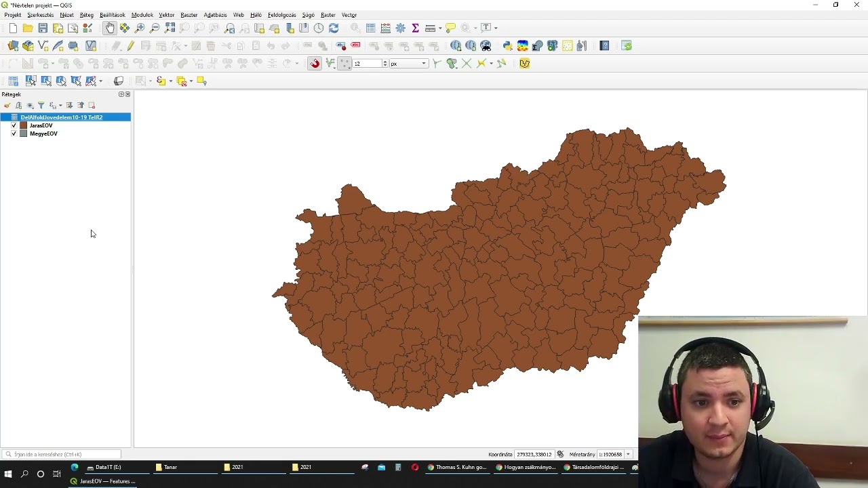Click the JarasEOV brown color swatch
Screen dimensions: 868x488
pos(24,125)
